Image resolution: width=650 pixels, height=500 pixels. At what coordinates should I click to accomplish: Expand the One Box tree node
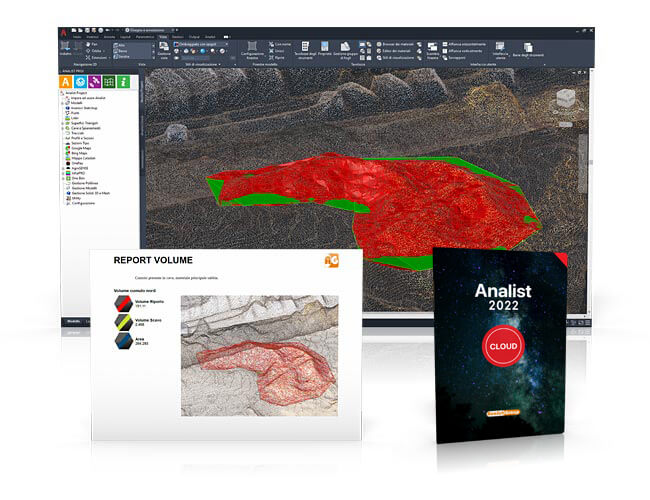pyautogui.click(x=63, y=178)
